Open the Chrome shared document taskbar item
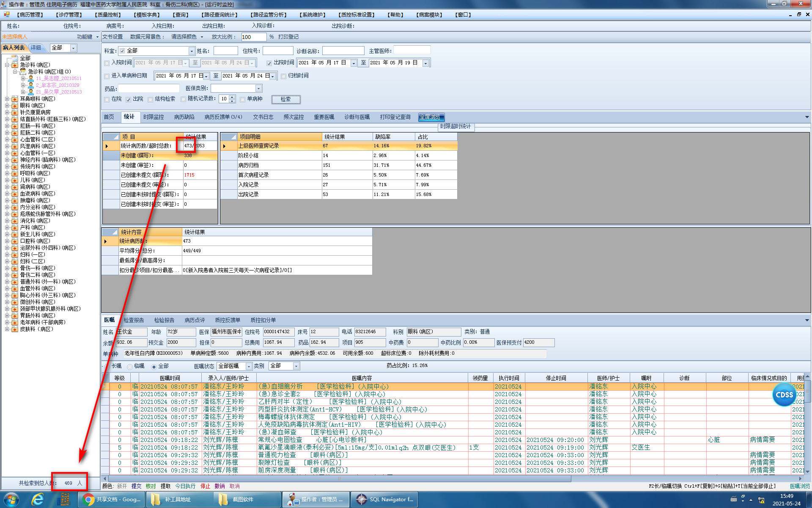The image size is (812, 508). [112, 500]
